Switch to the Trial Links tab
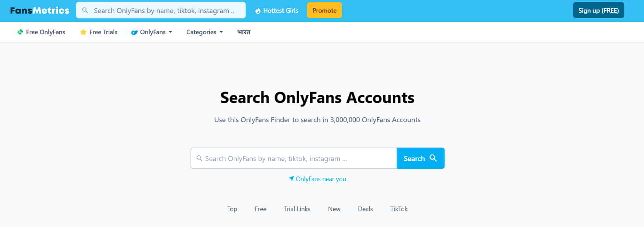The height and width of the screenshot is (227, 644). point(297,209)
